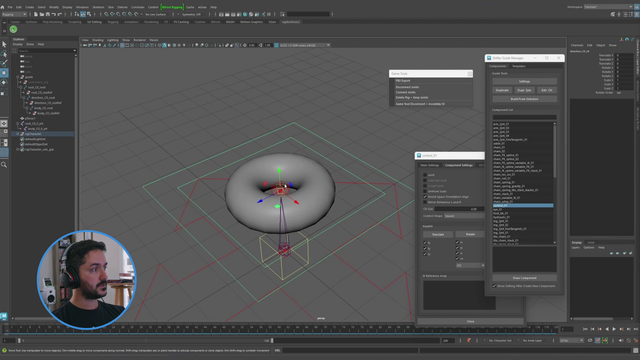This screenshot has height=360, width=640.
Task: Open the Rigging menu set dropdown
Action: (x=14, y=14)
